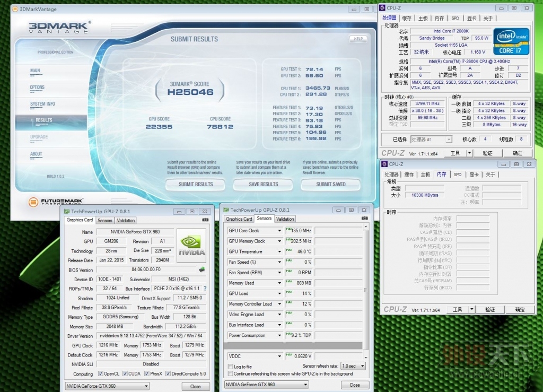Screen dimensions: 543x392
Task: Click GPU-Z Sensors window title icon
Action: pyautogui.click(x=226, y=210)
